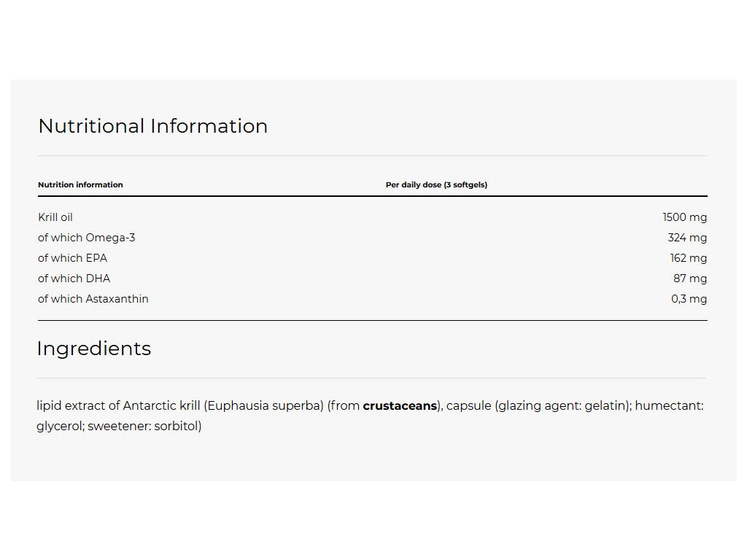Click the 1500 mg value
This screenshot has width=747, height=560.
[684, 217]
